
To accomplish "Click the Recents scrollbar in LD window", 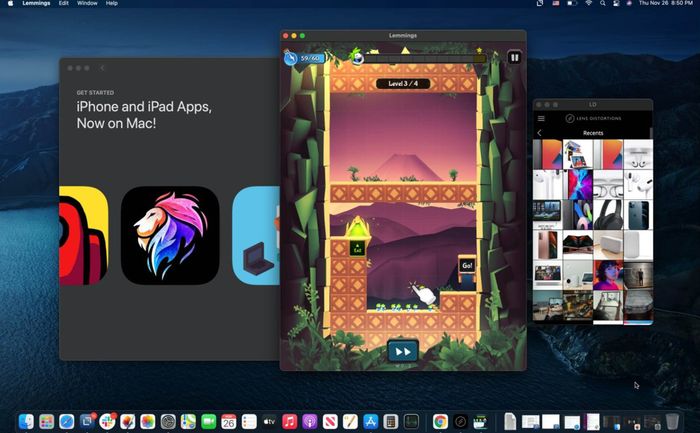I will click(x=651, y=133).
